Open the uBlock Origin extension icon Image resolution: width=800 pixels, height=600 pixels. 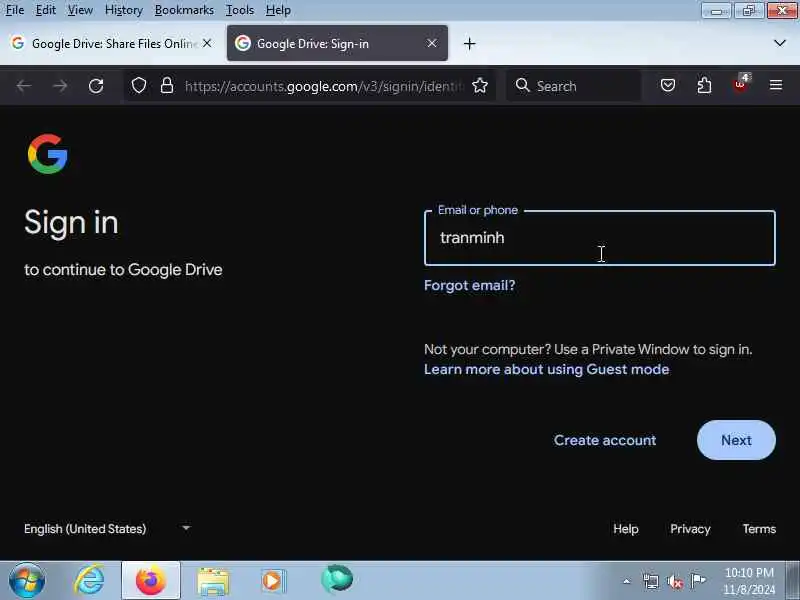741,83
